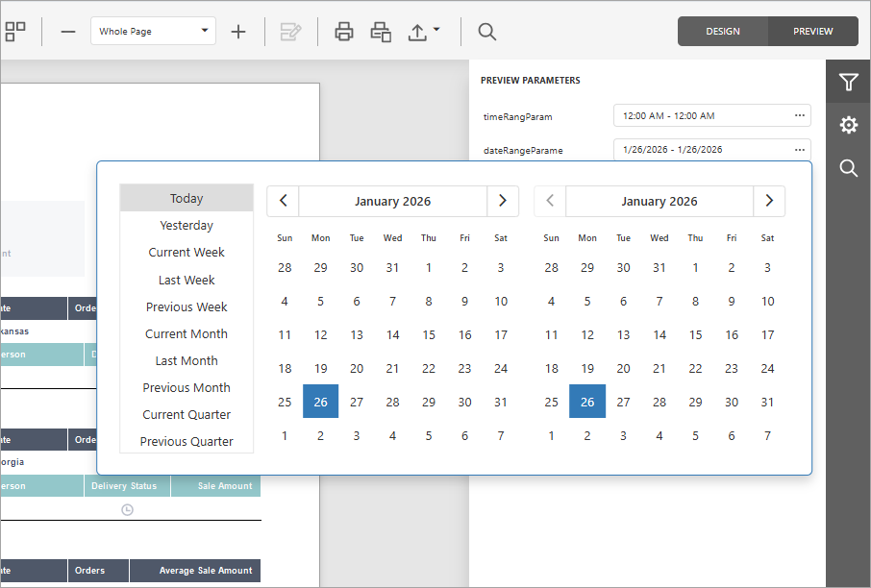Screen dimensions: 871x588
Task: Select the Last Month preset
Action: (187, 360)
